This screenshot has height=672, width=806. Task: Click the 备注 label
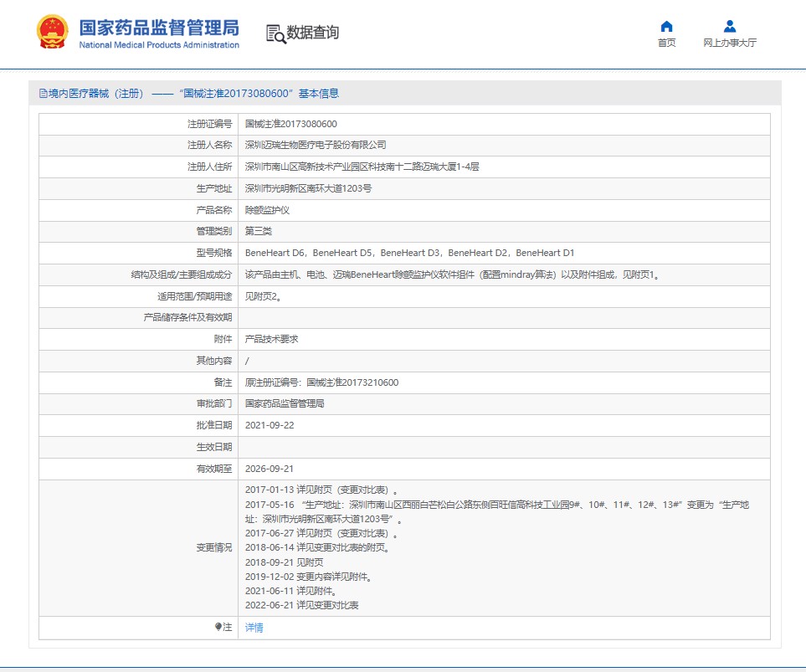pyautogui.click(x=223, y=382)
